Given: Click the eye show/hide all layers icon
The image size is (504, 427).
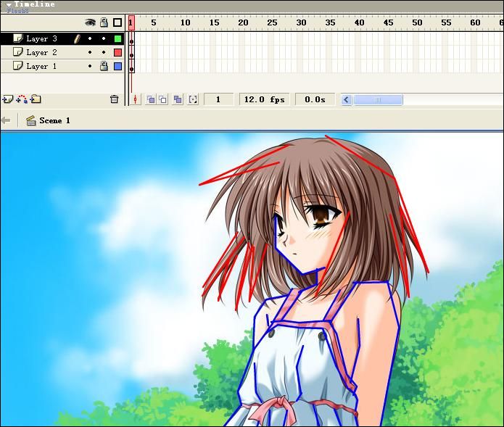Looking at the screenshot, I should [x=91, y=22].
